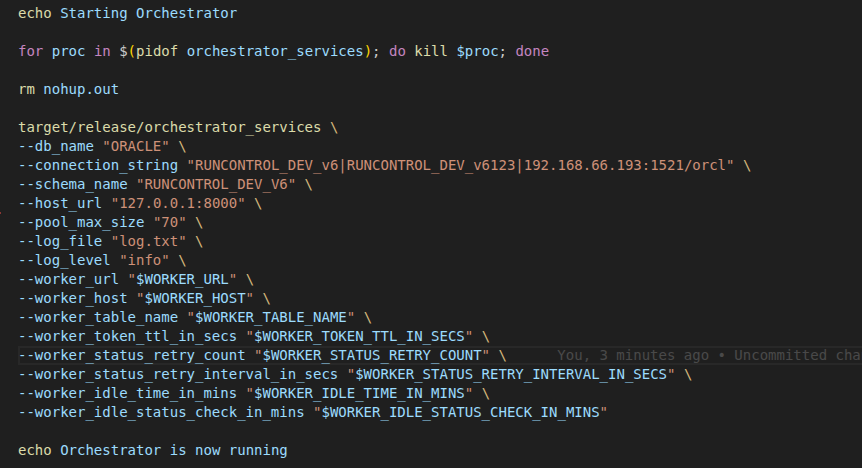Viewport: 862px width, 468px height.
Task: Click the $WORKER_IDLE_STATUS_CHECK_IN_MINS variable
Action: [x=460, y=412]
